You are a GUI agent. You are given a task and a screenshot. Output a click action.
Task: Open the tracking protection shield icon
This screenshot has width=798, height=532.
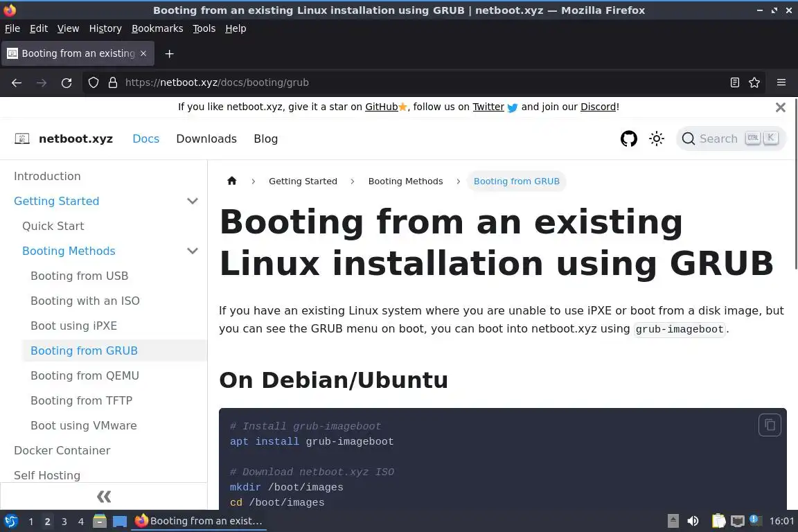[x=93, y=82]
